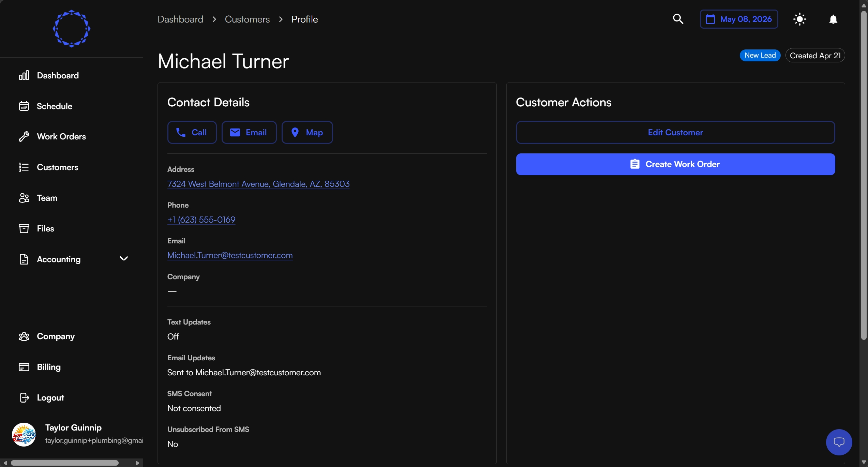Screen dimensions: 868x467
Task: Open Company settings in the sidebar
Action: [56, 336]
